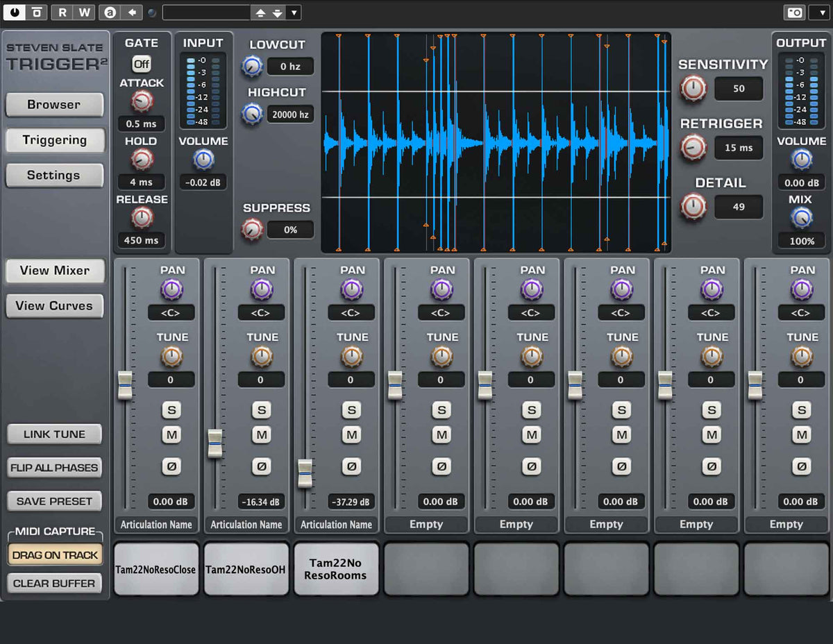Flip phase on the Tam22NoResoClose channel

coord(171,466)
